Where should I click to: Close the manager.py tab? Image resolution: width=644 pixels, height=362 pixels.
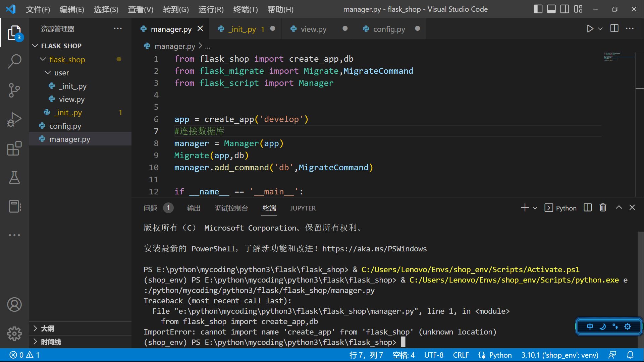pyautogui.click(x=200, y=29)
